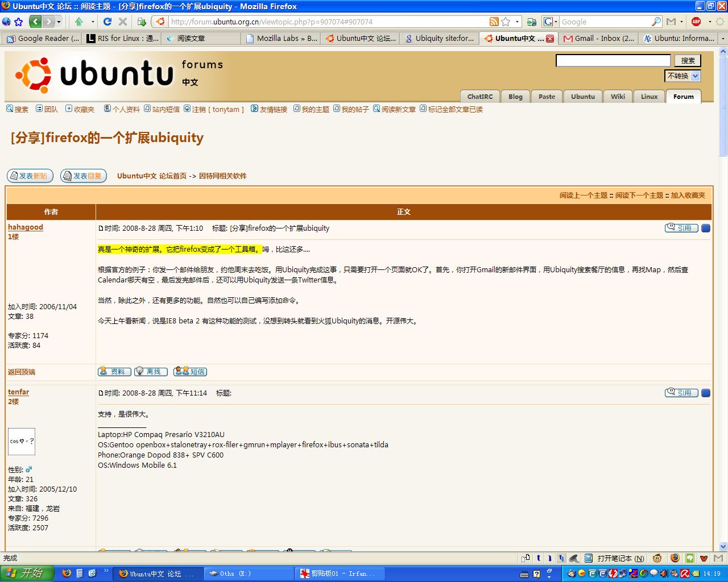Click the 加入收藏夹 link
Viewport: 728px width, 582px height.
(x=688, y=196)
